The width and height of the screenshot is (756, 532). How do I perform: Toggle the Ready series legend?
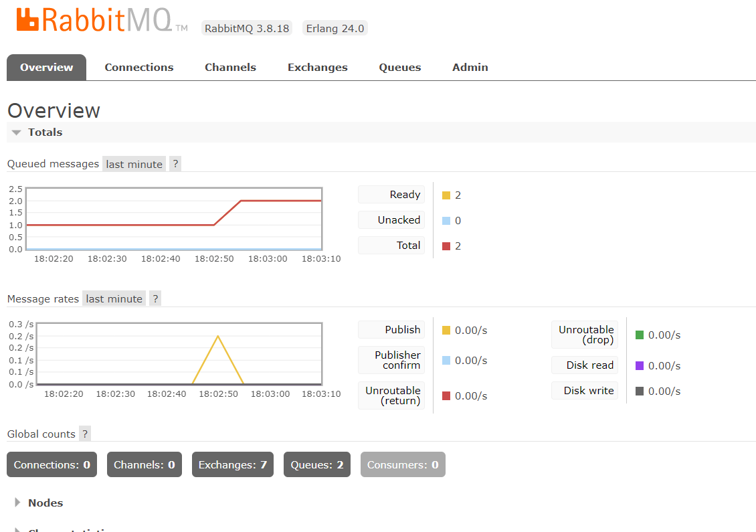pyautogui.click(x=391, y=194)
